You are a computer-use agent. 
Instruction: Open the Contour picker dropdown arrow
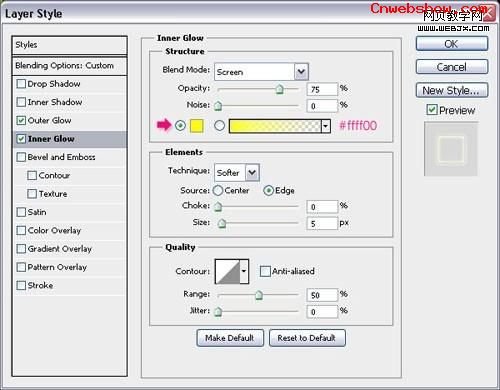[x=244, y=271]
